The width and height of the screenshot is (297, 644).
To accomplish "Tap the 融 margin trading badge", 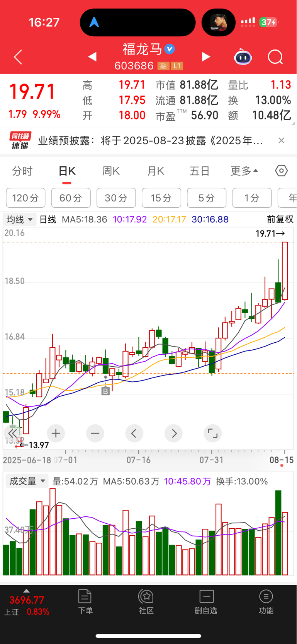I will pyautogui.click(x=163, y=66).
